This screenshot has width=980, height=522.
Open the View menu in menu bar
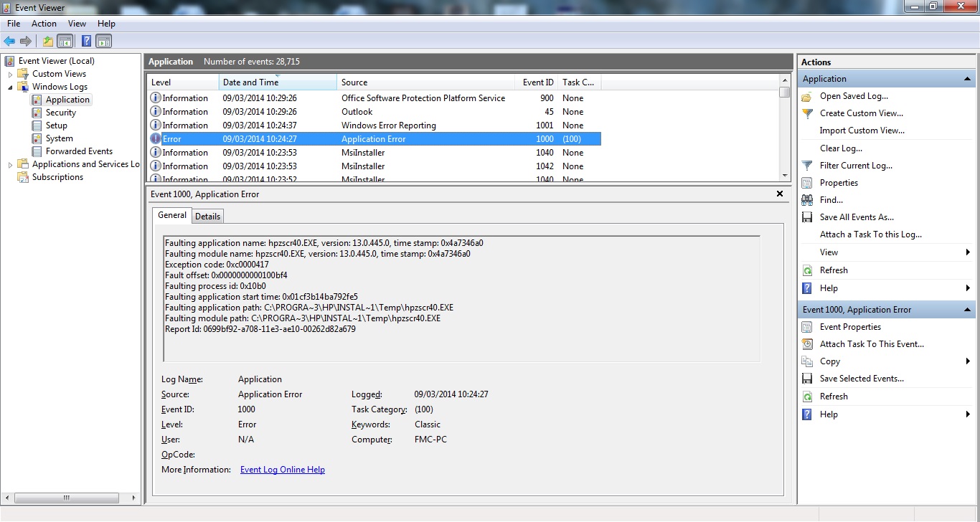[x=77, y=24]
